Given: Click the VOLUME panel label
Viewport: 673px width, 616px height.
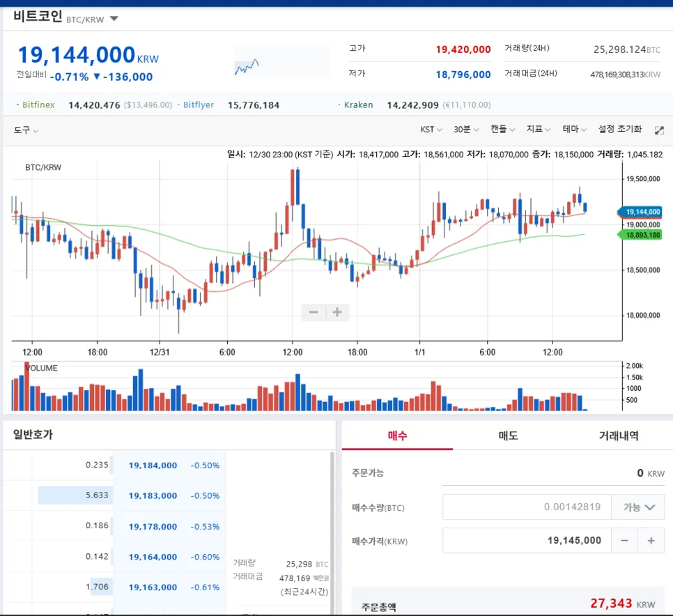Looking at the screenshot, I should pos(41,369).
